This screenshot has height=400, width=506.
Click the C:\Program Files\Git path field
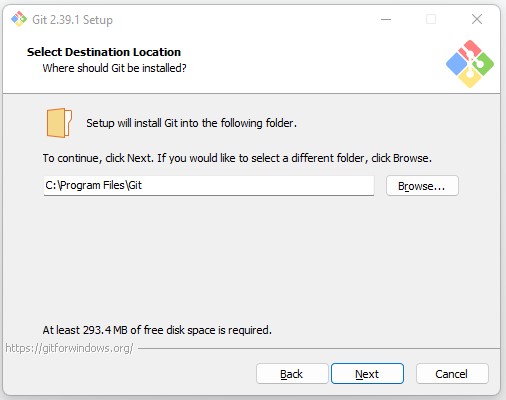pos(209,185)
